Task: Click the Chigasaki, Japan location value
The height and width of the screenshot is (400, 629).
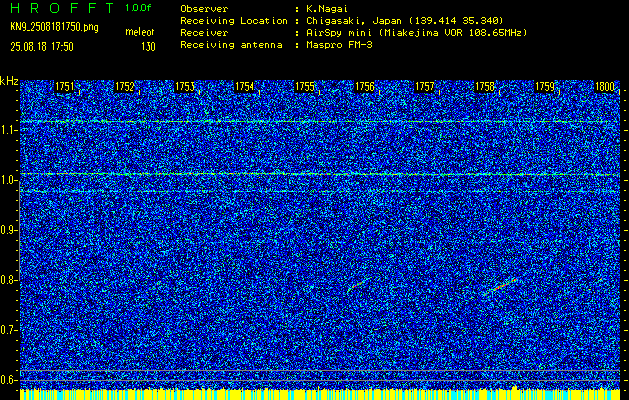Action: point(404,21)
